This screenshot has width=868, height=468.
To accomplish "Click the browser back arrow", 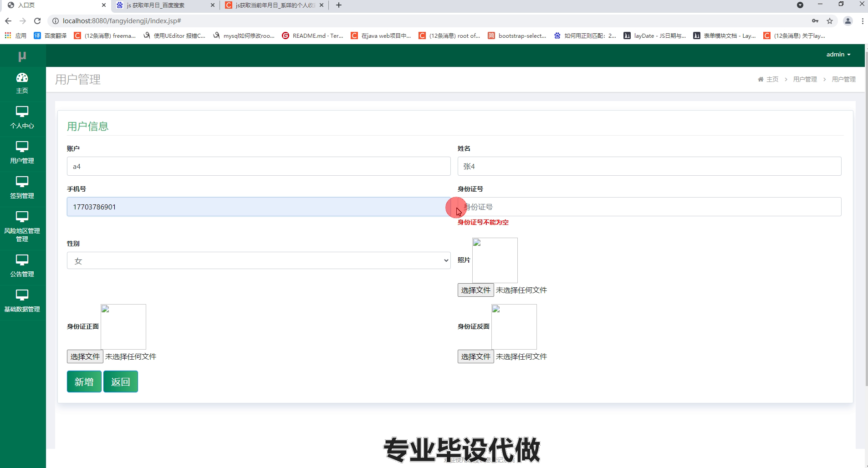I will [x=8, y=21].
